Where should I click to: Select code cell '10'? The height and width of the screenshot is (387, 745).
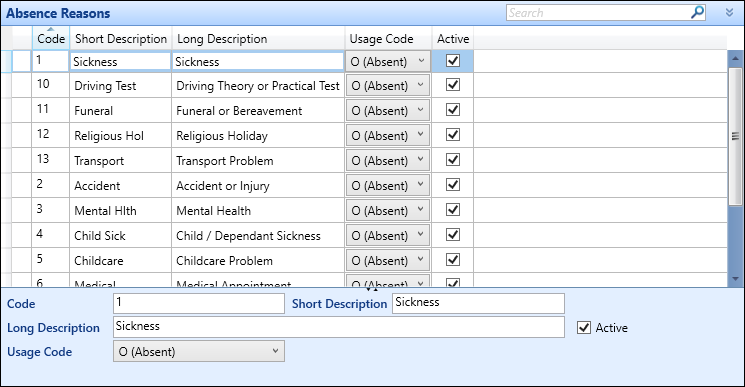point(50,85)
